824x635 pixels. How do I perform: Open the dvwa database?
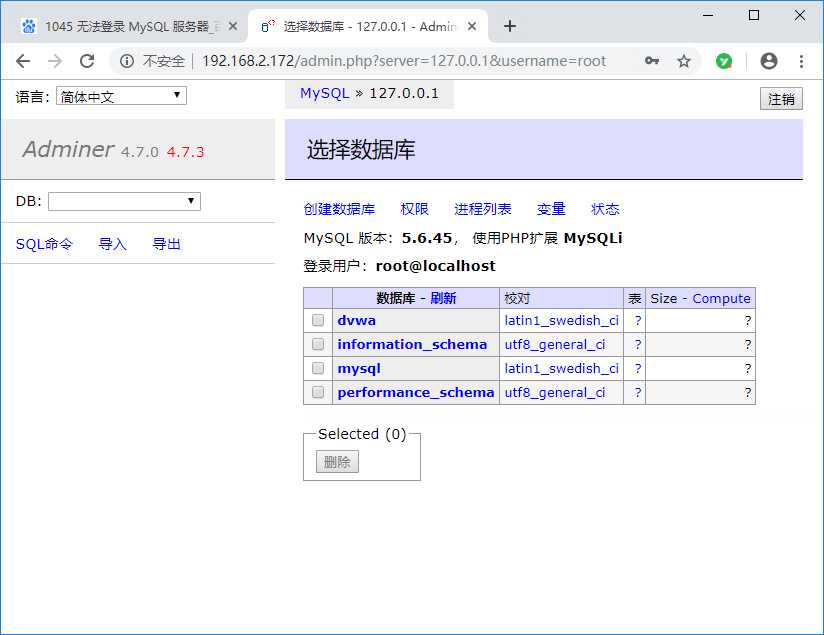pyautogui.click(x=356, y=320)
